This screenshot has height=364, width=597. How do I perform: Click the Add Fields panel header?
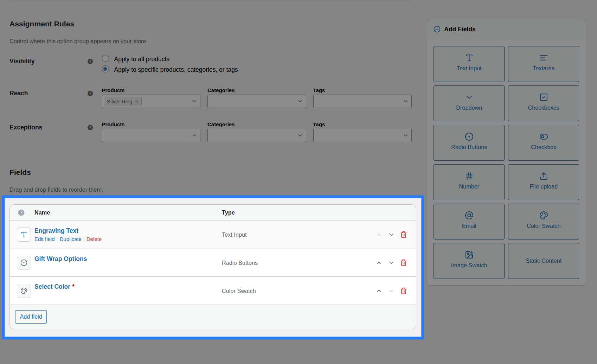click(506, 29)
